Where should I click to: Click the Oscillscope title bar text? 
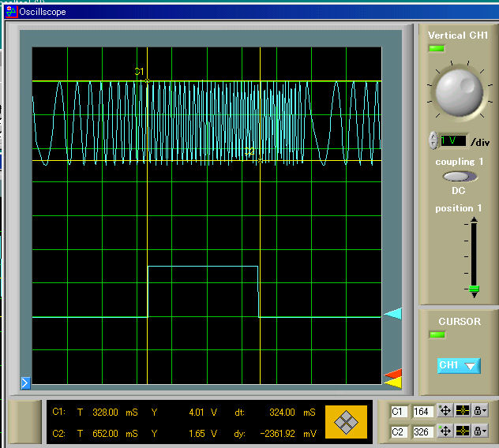pyautogui.click(x=43, y=12)
